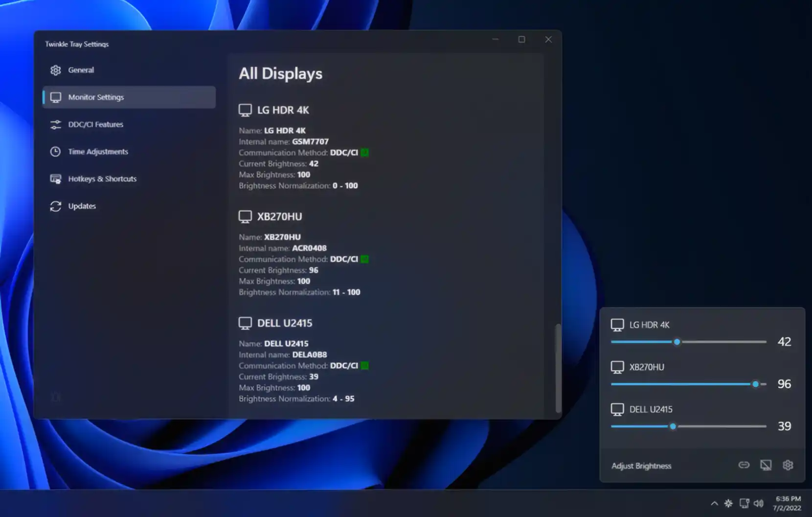Adjust the LG HDR 4K brightness slider in flyout
This screenshot has height=517, width=812.
click(689, 342)
